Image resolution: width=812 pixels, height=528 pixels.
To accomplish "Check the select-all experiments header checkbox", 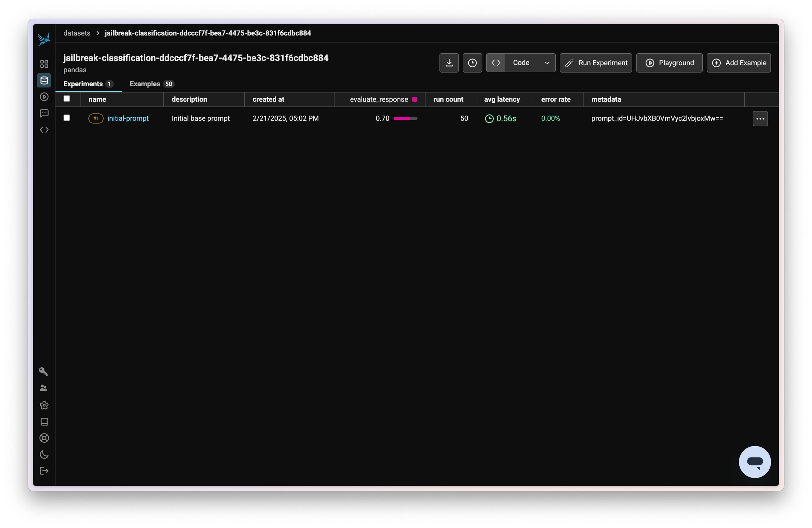I will pos(67,99).
